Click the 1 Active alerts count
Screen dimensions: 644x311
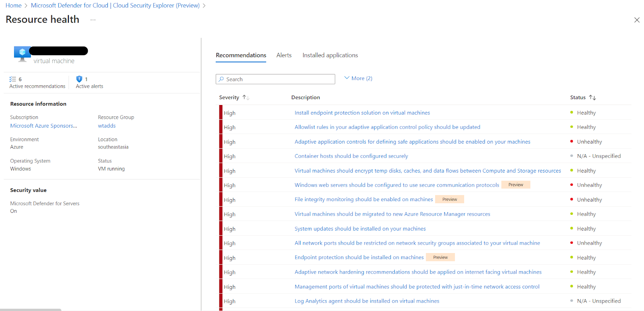(86, 79)
